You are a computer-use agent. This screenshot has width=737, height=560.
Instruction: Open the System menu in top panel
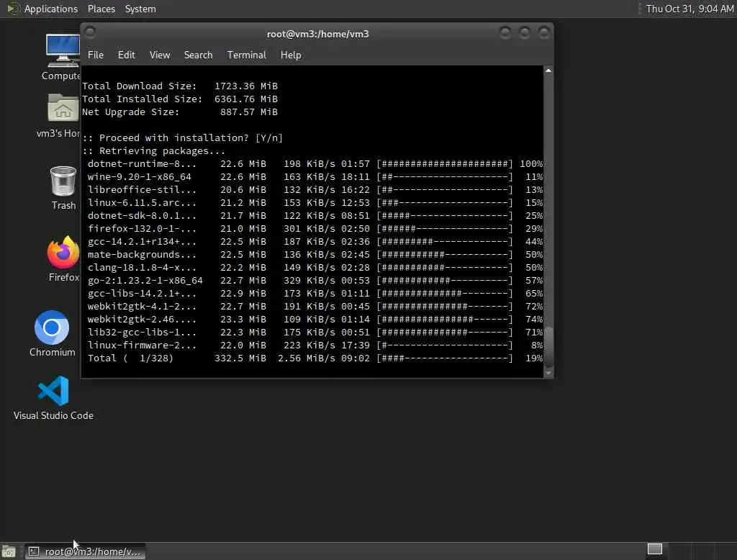point(140,9)
